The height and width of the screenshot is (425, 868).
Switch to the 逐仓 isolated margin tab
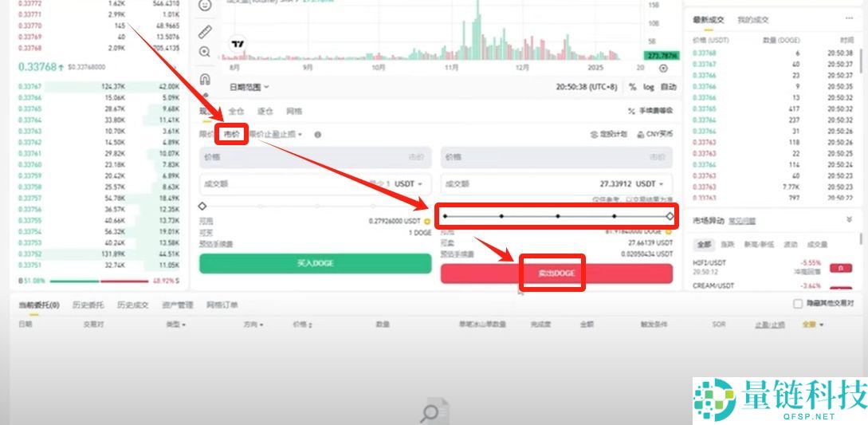tap(265, 111)
